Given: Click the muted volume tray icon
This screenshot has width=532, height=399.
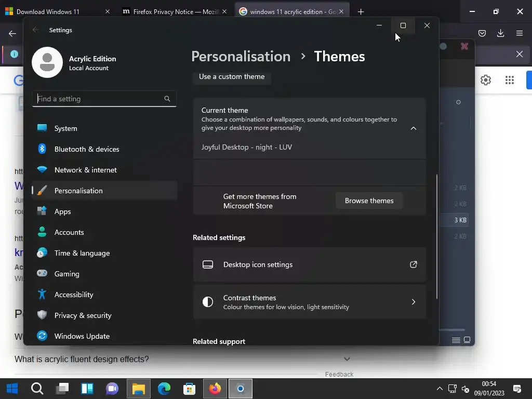Looking at the screenshot, I should 465,389.
